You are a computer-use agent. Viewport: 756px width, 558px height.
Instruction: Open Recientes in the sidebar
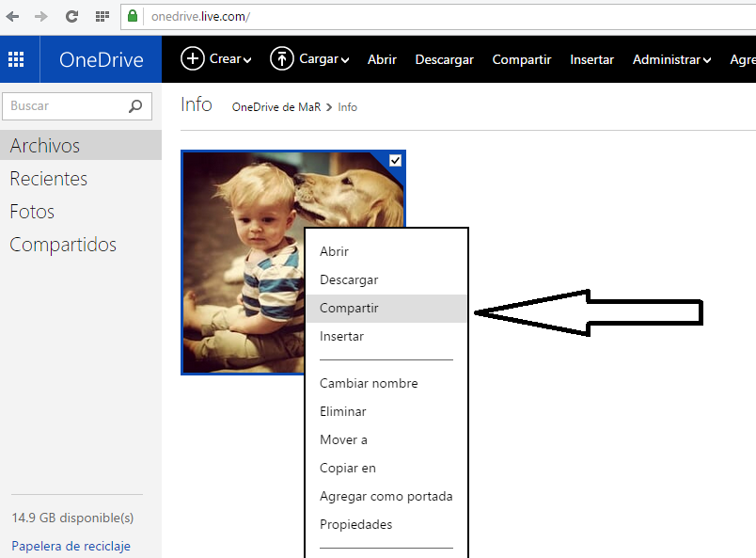coord(49,179)
